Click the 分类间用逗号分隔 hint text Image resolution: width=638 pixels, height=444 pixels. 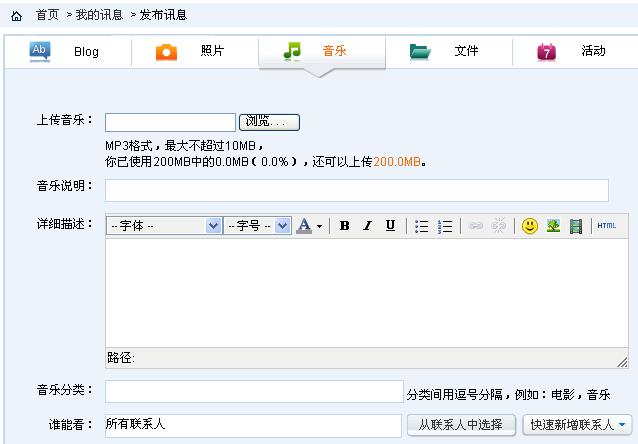[508, 394]
